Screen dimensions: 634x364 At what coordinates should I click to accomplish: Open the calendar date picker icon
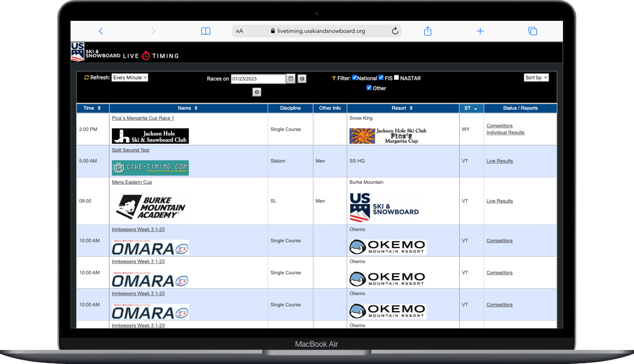(291, 79)
